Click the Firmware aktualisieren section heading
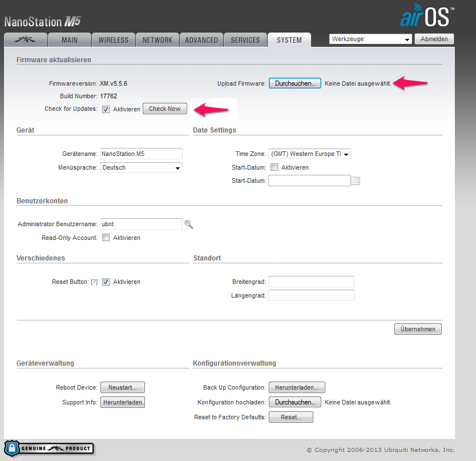Screen dimensions: 476x461 pos(54,60)
